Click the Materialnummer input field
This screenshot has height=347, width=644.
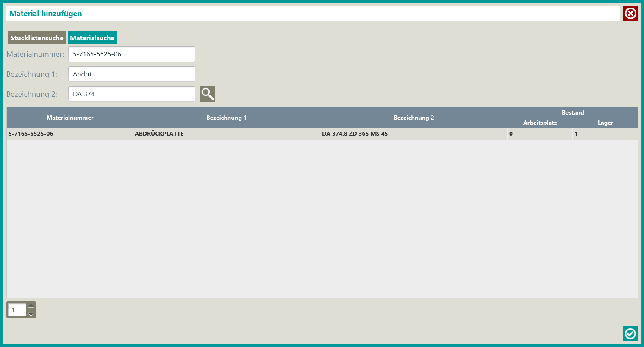pos(131,54)
